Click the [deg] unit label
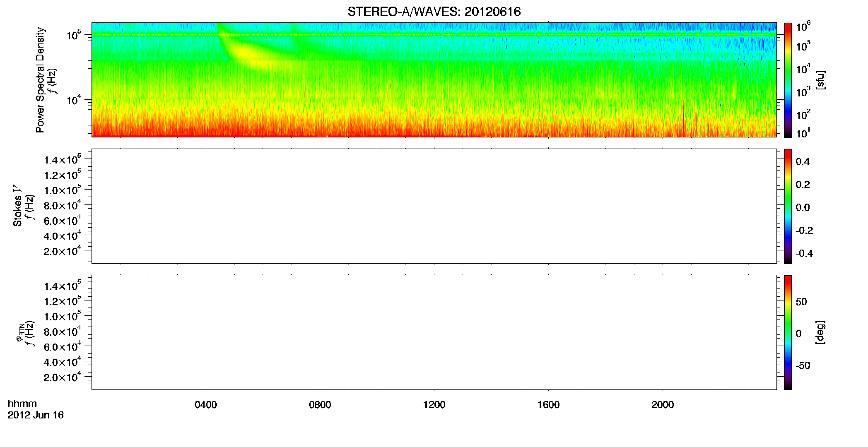Screen dimensions: 868x447 click(x=820, y=332)
